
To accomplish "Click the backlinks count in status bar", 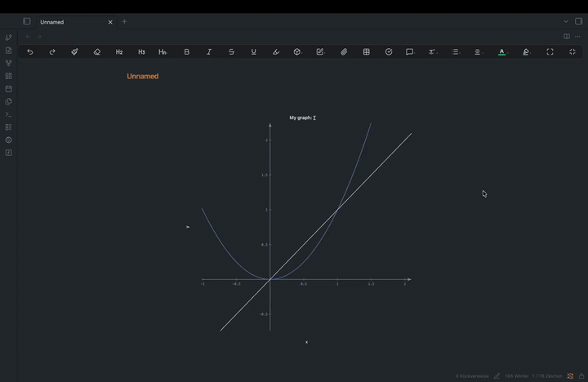I will pyautogui.click(x=472, y=376).
